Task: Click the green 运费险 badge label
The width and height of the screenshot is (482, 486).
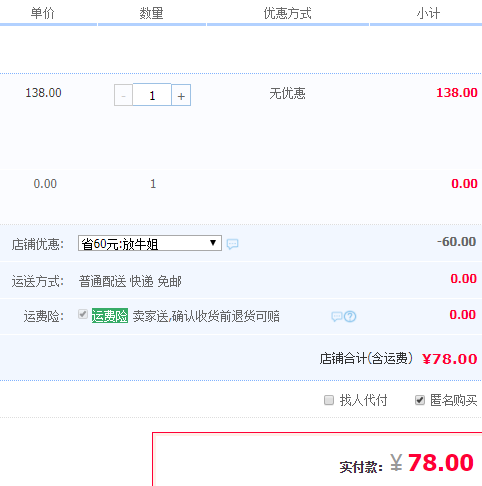Action: tap(110, 316)
